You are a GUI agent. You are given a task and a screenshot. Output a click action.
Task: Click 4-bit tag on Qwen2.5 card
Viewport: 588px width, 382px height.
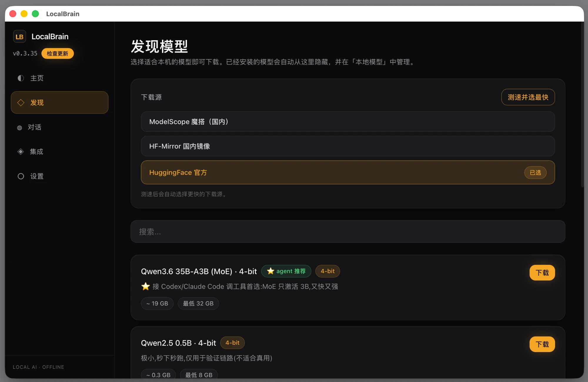[x=232, y=343]
